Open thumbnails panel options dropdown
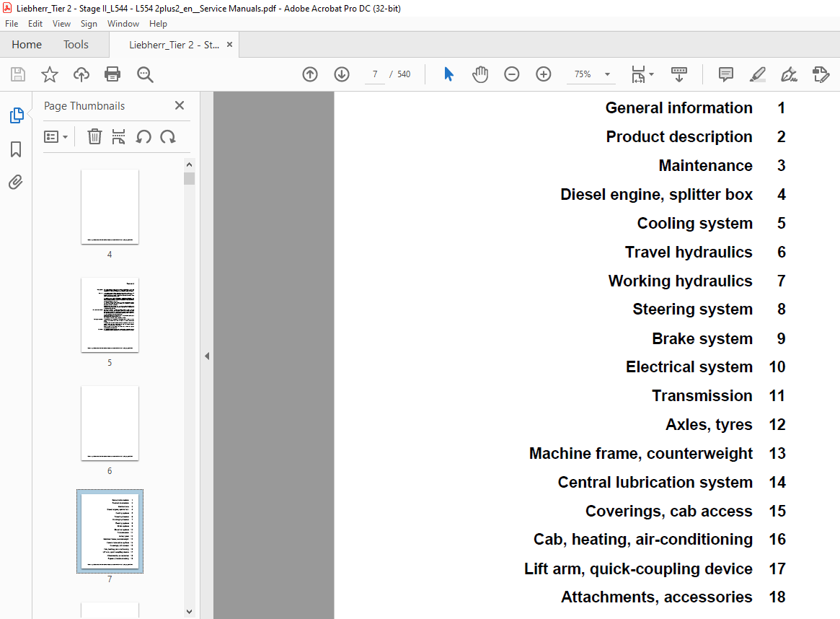The height and width of the screenshot is (619, 840). click(x=56, y=137)
